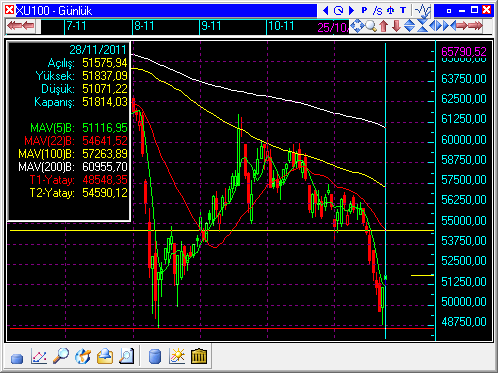Open the waveform indicator dropdown
This screenshot has width=498, height=373.
[x=423, y=11]
